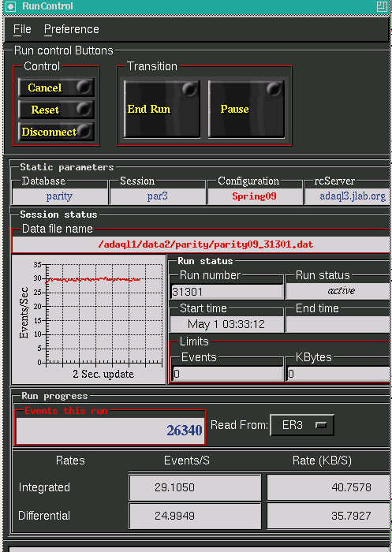Open the File menu
The width and height of the screenshot is (392, 552).
click(x=22, y=29)
